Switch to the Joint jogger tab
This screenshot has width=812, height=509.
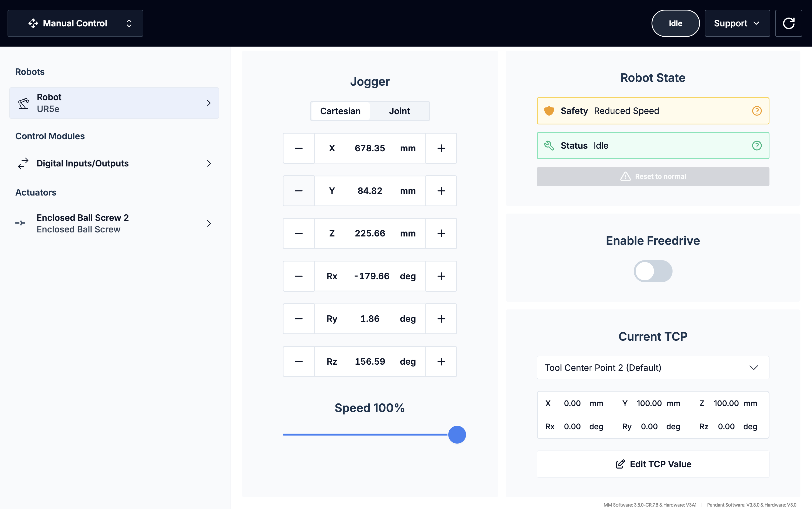pos(400,111)
